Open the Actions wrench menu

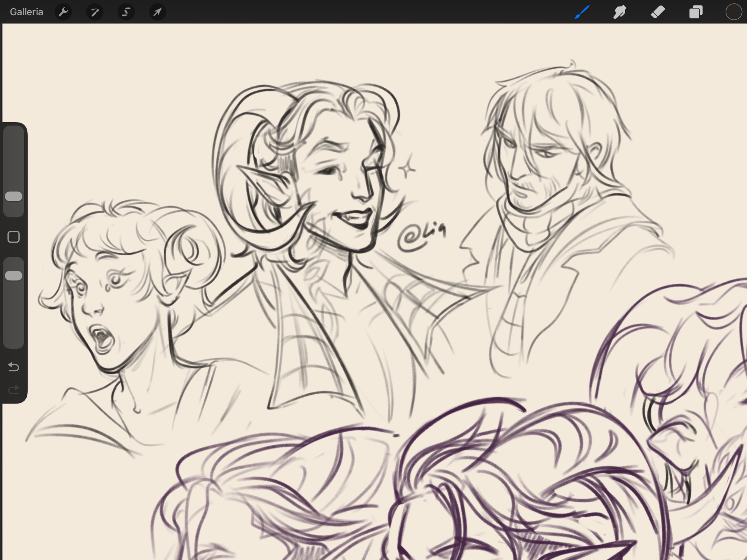point(63,12)
